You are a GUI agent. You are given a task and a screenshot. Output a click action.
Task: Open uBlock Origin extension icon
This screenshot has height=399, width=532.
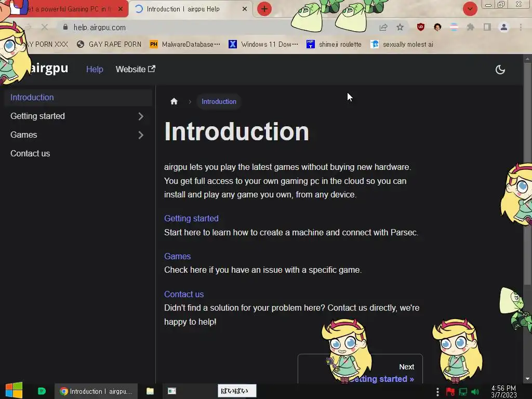coord(421,27)
